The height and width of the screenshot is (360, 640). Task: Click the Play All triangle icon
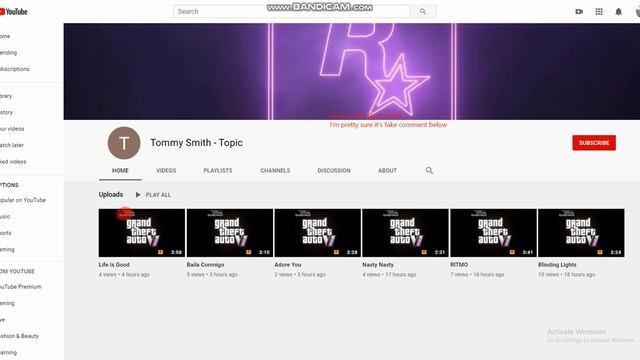(x=138, y=195)
